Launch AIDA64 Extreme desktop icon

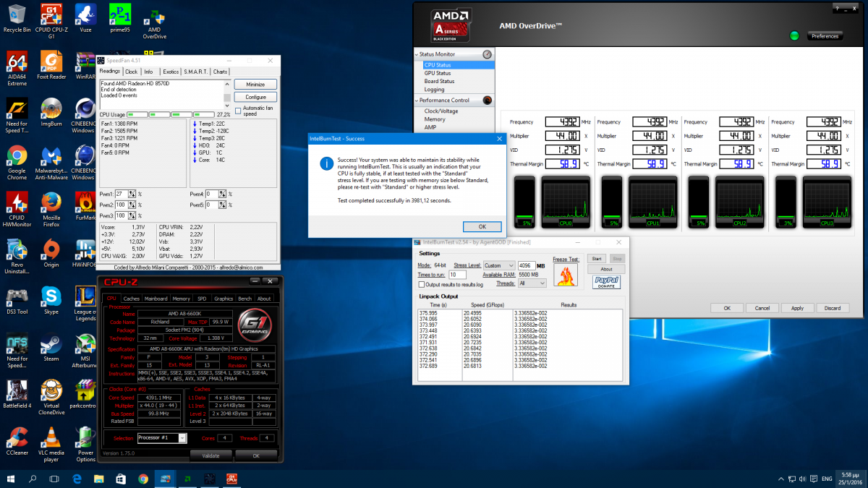[17, 69]
